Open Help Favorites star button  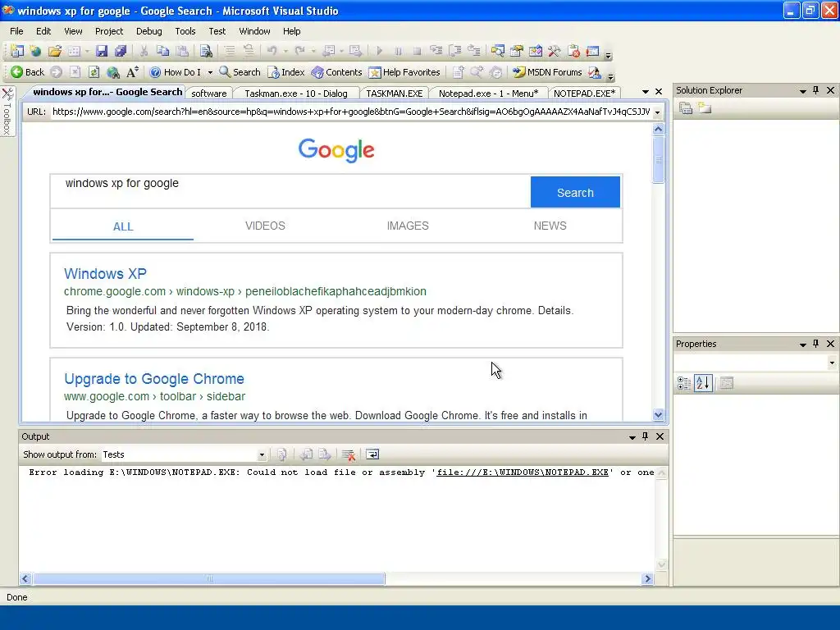pos(404,72)
